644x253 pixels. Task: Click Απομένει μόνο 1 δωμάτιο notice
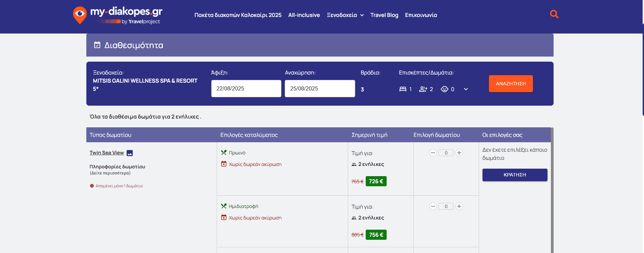click(x=119, y=186)
